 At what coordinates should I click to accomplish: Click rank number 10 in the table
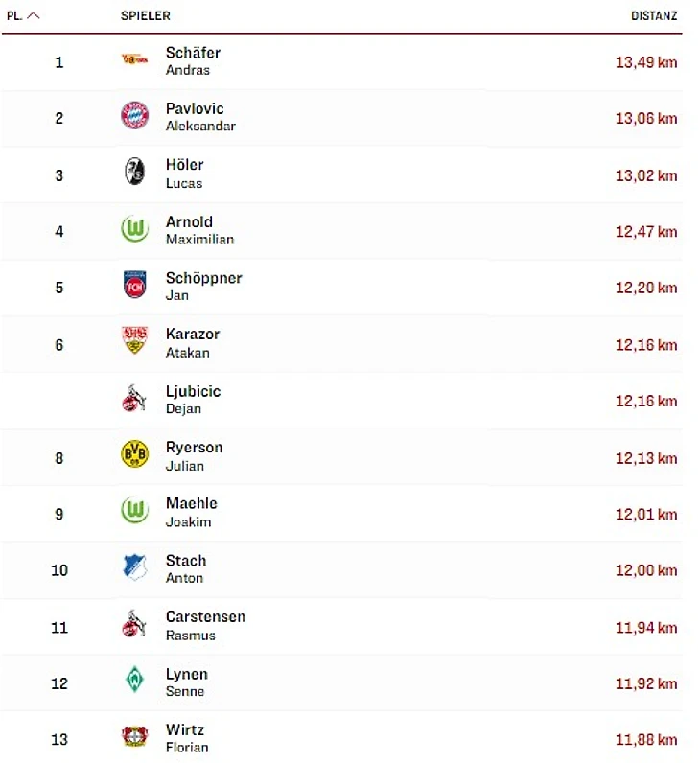point(59,570)
